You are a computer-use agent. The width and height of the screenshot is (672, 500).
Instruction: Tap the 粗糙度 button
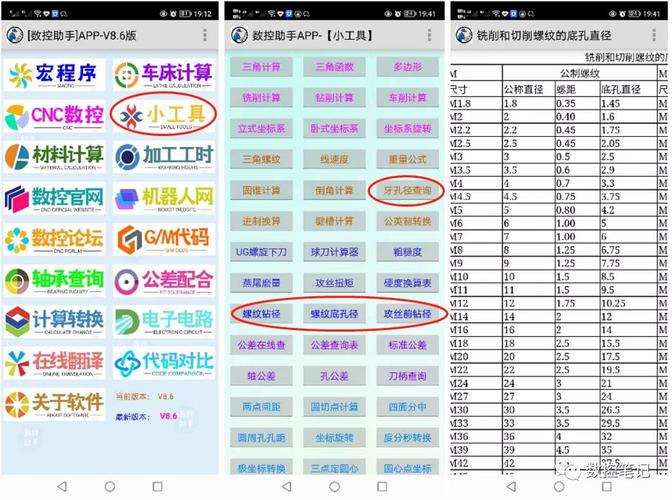pyautogui.click(x=408, y=252)
